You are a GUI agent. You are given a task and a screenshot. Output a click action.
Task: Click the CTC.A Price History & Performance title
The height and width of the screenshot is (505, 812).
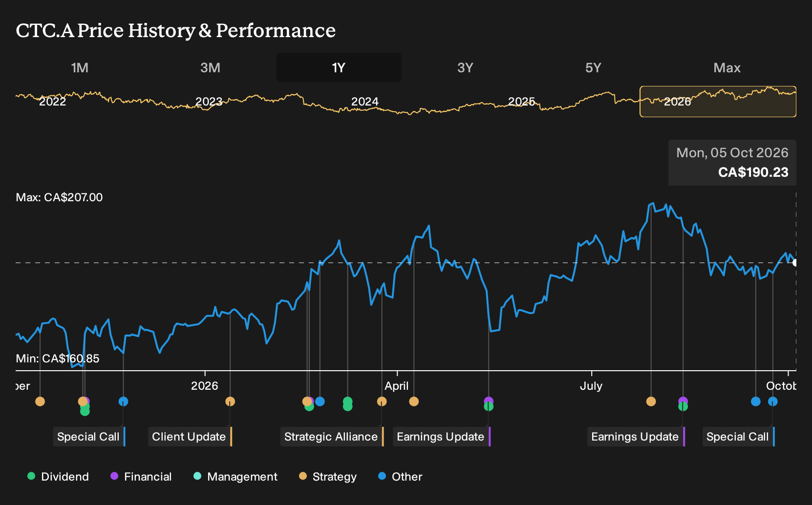(x=176, y=30)
